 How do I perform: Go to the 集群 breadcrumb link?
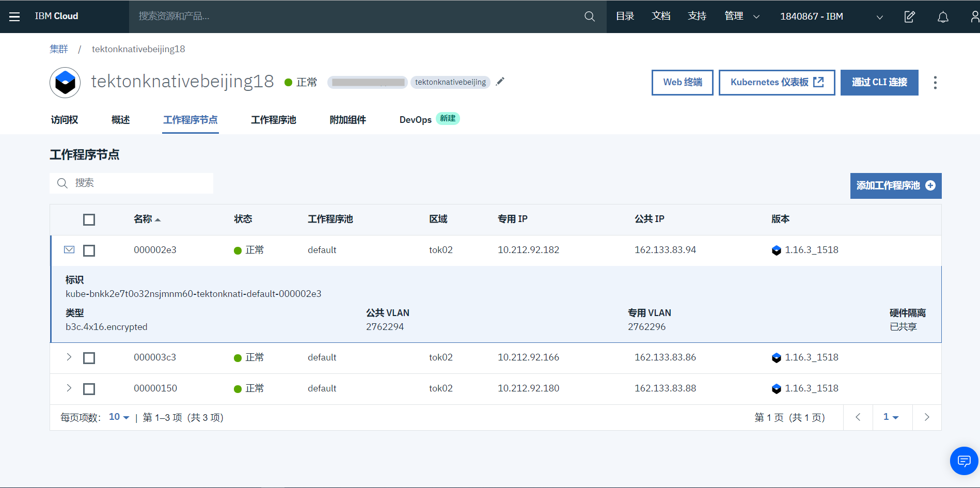click(59, 49)
